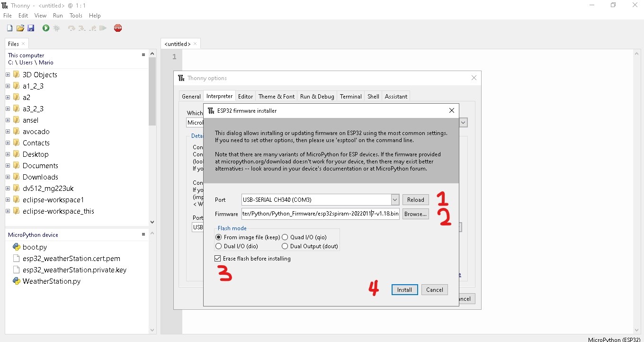644x342 pixels.
Task: Click the editor vertical scrollbar
Action: pos(637,192)
